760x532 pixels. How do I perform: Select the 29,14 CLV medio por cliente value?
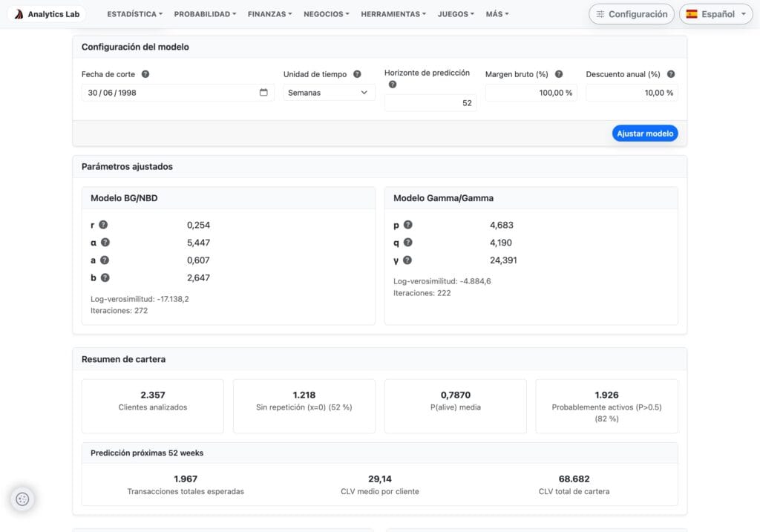point(379,479)
